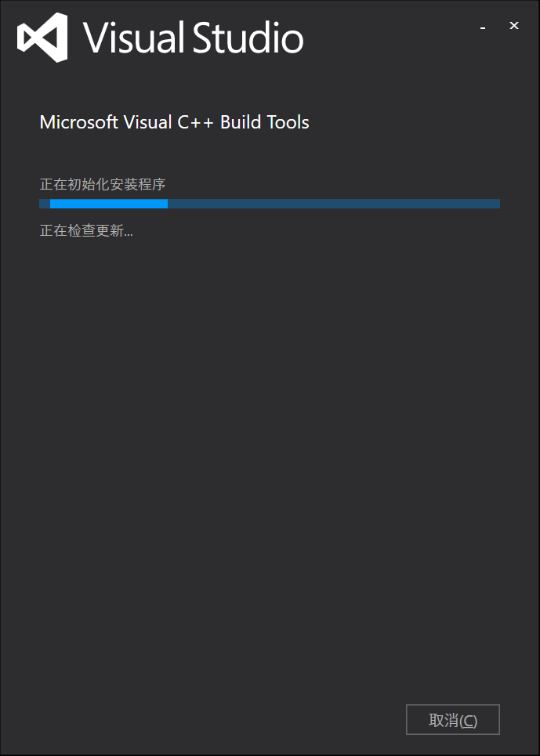Click the Visual Studio logo icon
This screenshot has width=540, height=756.
(x=42, y=38)
